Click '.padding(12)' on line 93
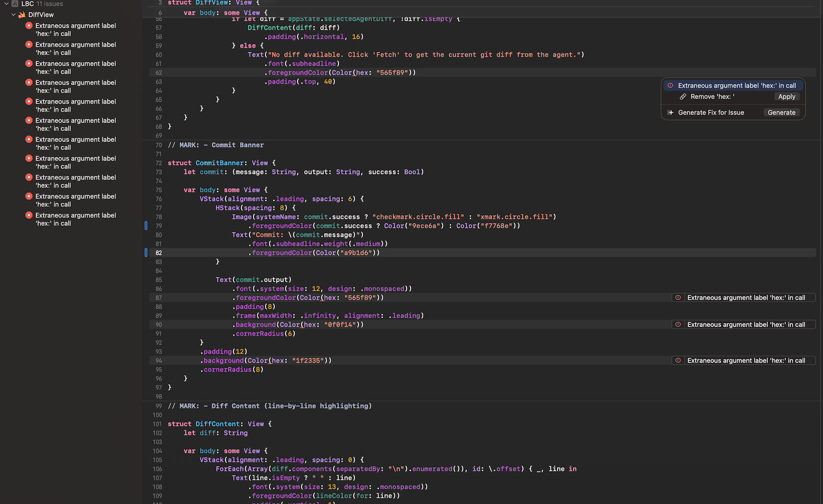This screenshot has width=823, height=504. pyautogui.click(x=224, y=352)
